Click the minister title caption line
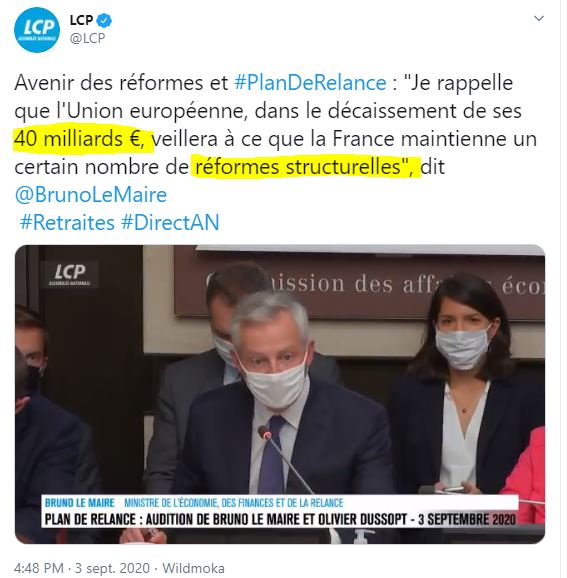This screenshot has height=578, width=567. (234, 502)
